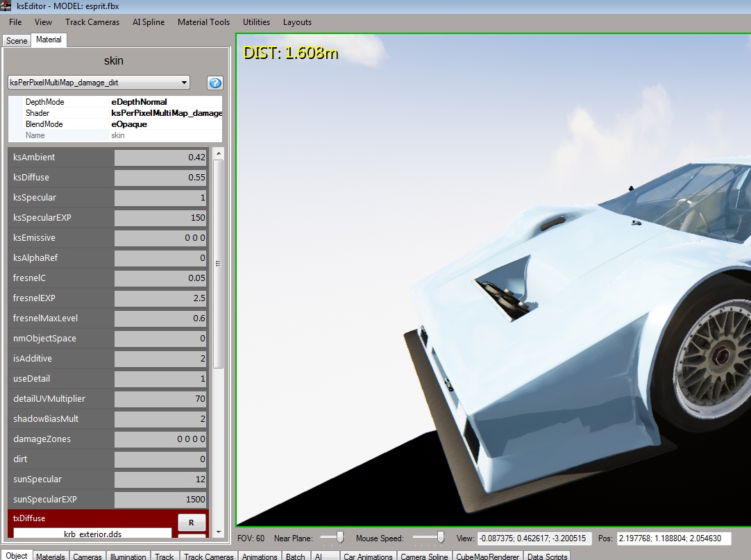This screenshot has width=751, height=560.
Task: Click the sunSpecular value field
Action: tap(160, 479)
